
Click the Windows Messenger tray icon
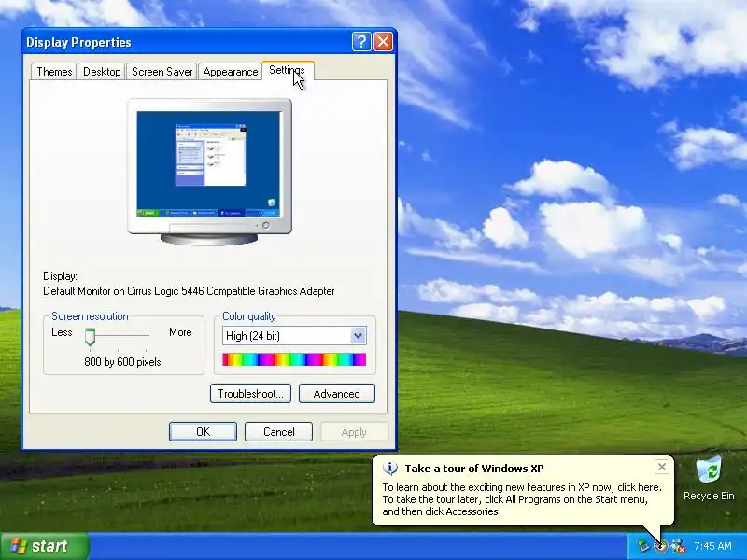(x=678, y=546)
